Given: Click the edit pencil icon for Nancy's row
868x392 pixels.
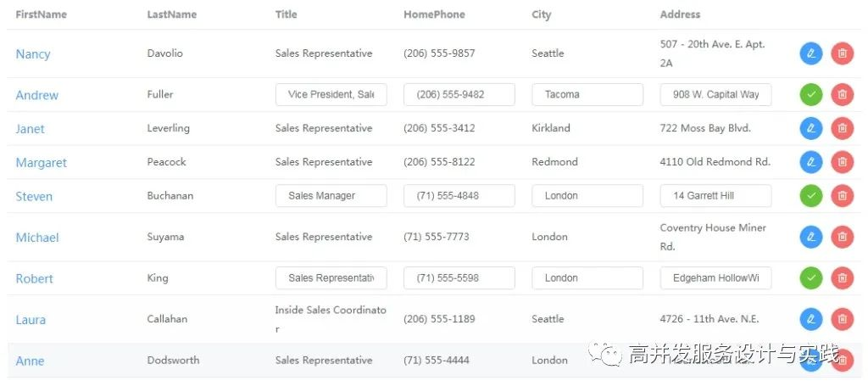Looking at the screenshot, I should pos(811,53).
